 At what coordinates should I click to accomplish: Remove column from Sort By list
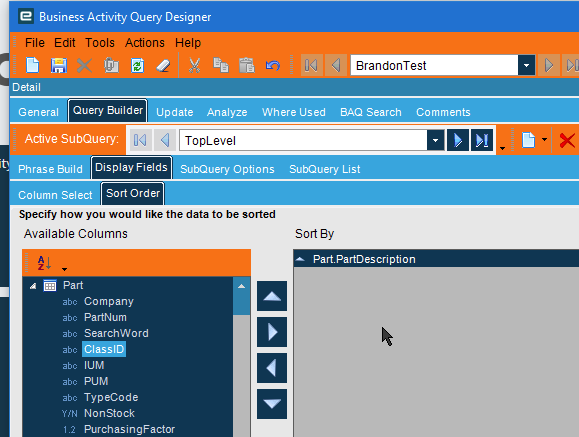coord(272,368)
